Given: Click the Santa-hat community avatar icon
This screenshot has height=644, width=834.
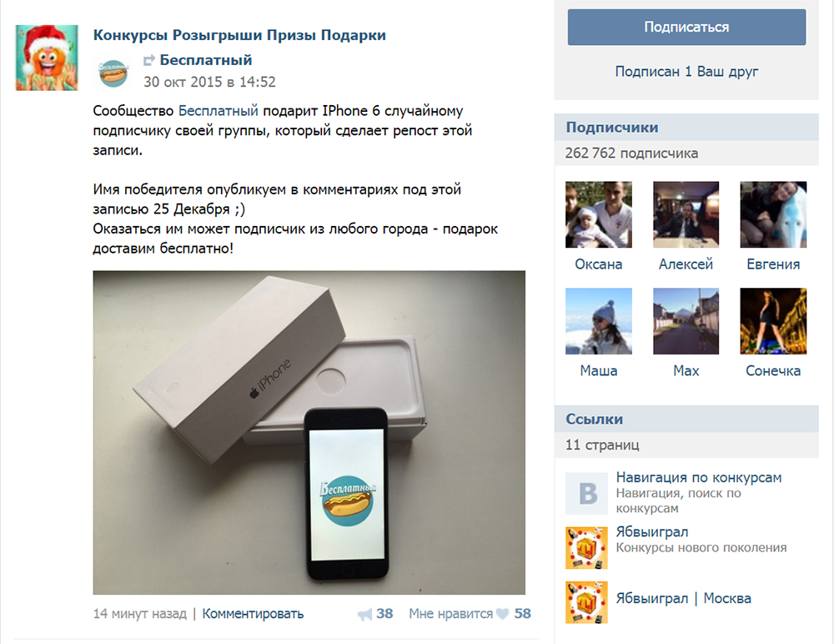Looking at the screenshot, I should [x=47, y=58].
